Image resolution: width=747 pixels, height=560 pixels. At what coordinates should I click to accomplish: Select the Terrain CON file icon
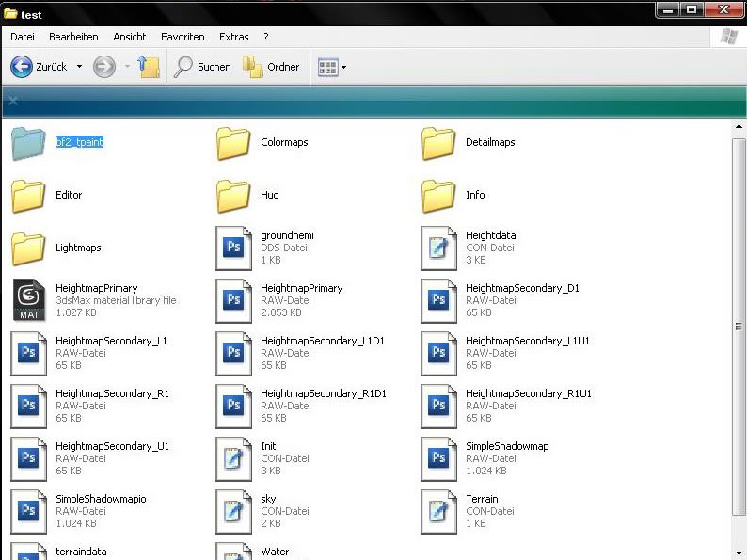(438, 511)
